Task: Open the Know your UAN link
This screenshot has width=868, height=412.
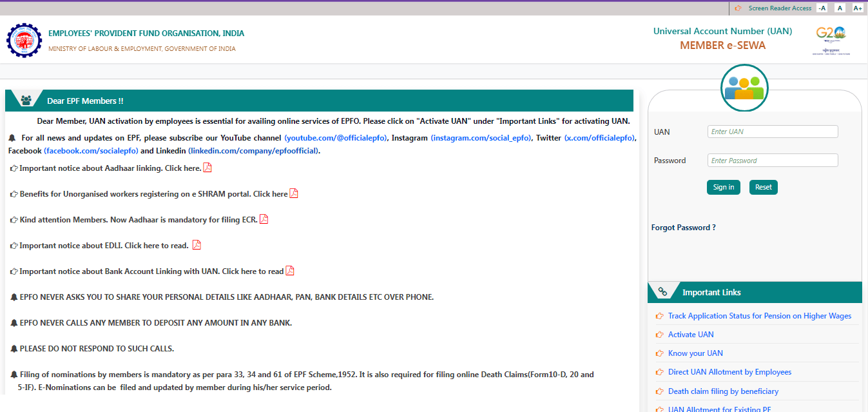Action: [x=695, y=353]
